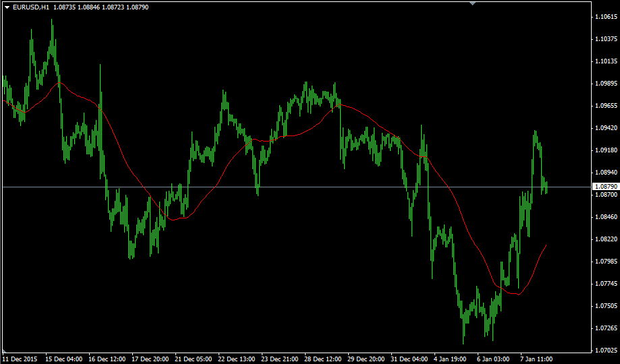The image size is (620, 364).
Task: Click the 16 Dec 12:00 time label
Action: [x=107, y=359]
